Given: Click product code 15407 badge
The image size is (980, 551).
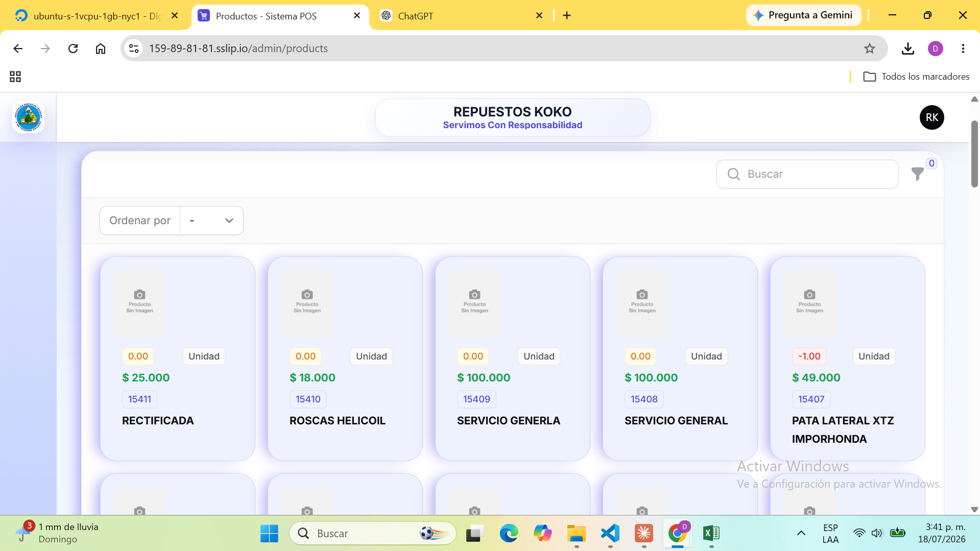Looking at the screenshot, I should click(x=811, y=399).
